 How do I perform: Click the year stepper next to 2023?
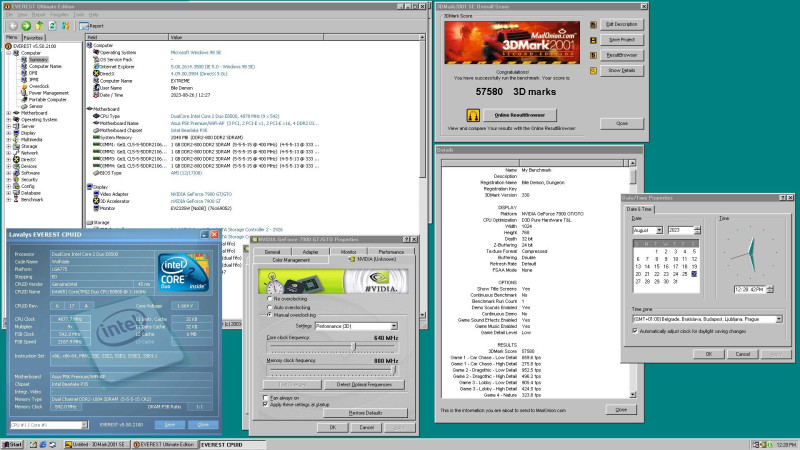click(697, 230)
